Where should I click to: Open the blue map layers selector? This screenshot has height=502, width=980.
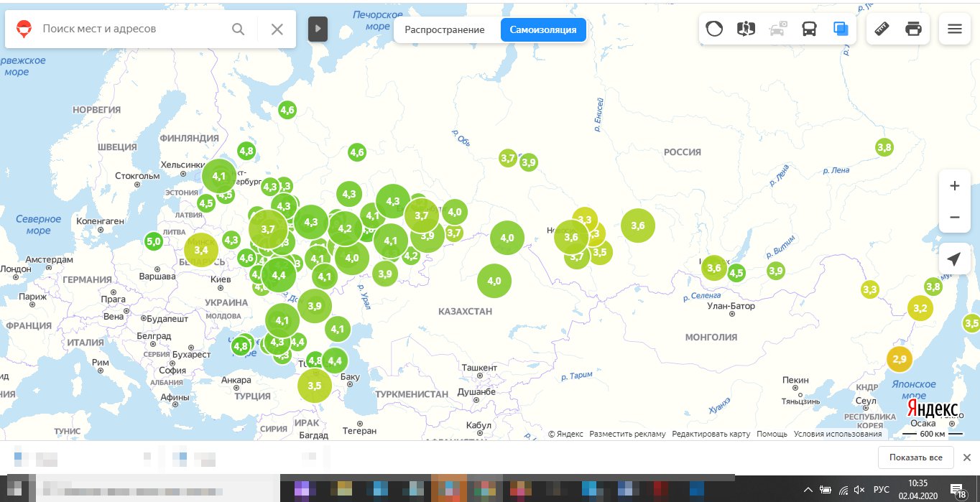point(841,29)
